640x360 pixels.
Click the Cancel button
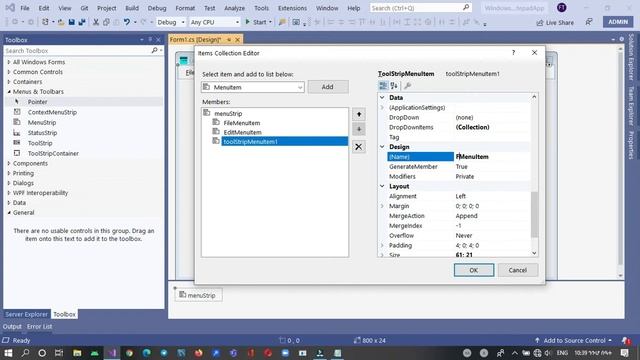click(x=518, y=270)
